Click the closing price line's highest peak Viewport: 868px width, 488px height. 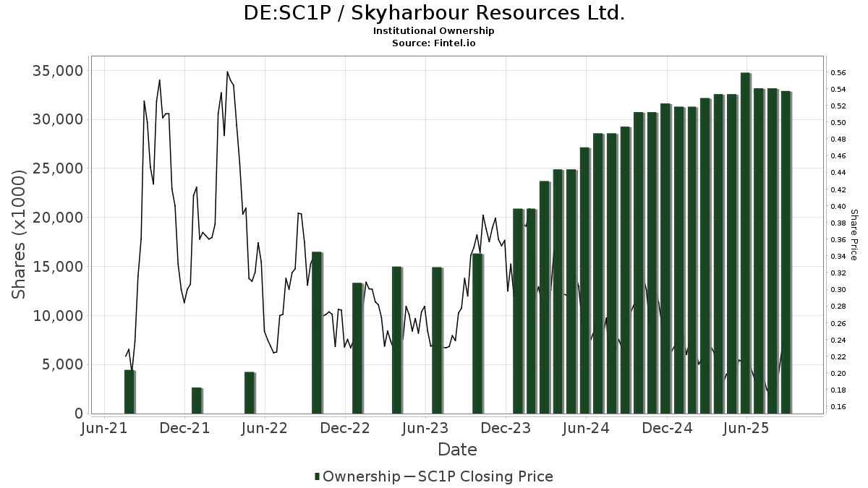pyautogui.click(x=227, y=72)
